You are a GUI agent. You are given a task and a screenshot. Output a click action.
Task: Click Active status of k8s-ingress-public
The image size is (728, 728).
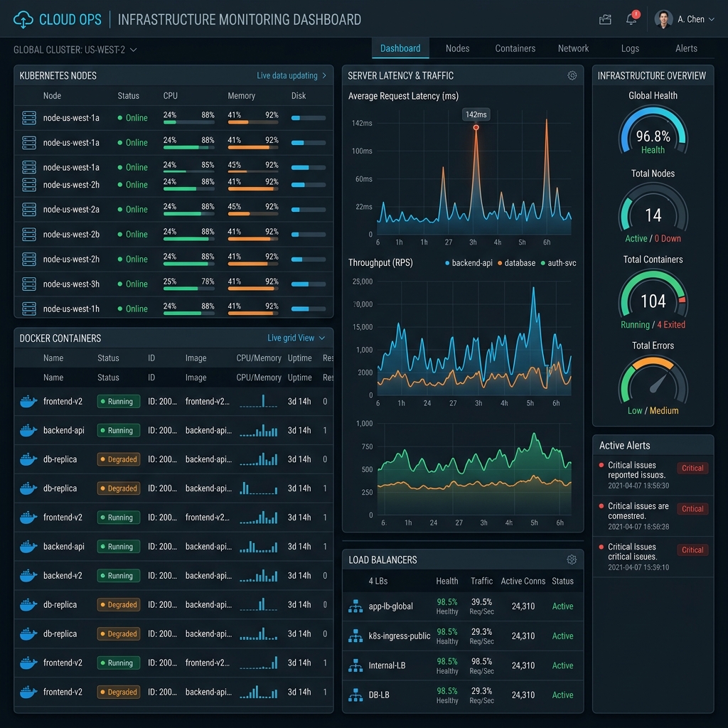point(562,636)
